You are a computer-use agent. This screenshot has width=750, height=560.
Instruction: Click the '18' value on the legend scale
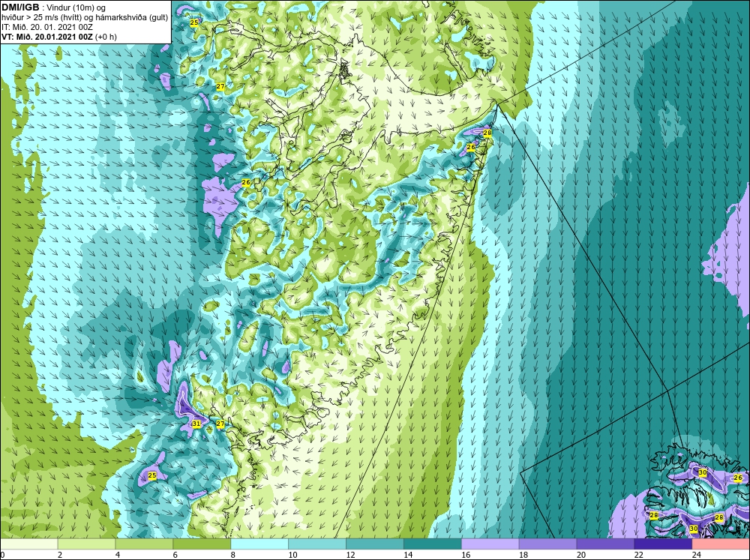pos(523,555)
